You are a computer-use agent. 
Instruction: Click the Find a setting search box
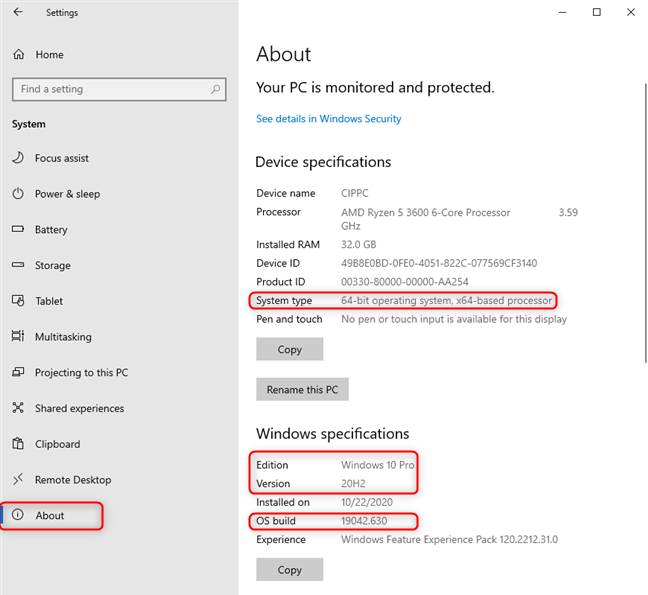click(x=119, y=89)
